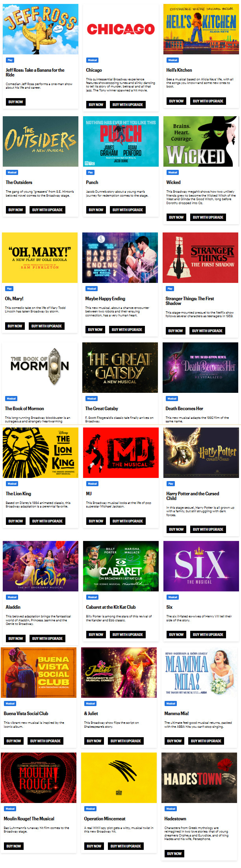The image size is (241, 868).
Task: Click the Play tag under Oh, Mary!
Action: coord(9,289)
